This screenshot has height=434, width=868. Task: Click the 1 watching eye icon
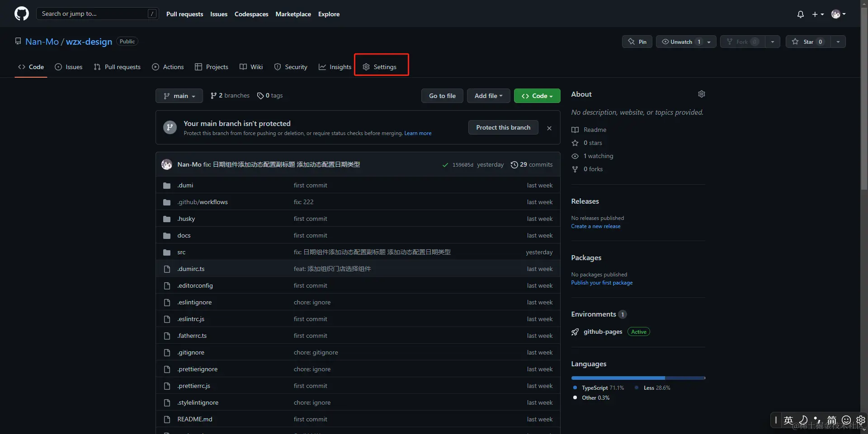(x=575, y=156)
